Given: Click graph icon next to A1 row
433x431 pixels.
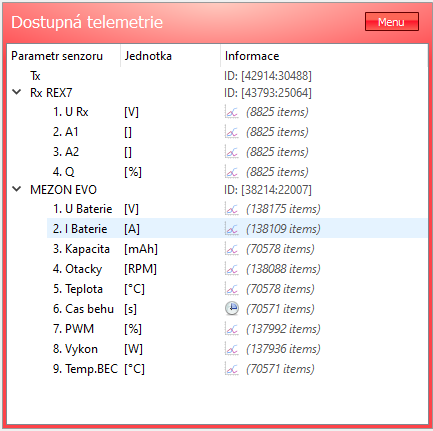Looking at the screenshot, I should [232, 132].
